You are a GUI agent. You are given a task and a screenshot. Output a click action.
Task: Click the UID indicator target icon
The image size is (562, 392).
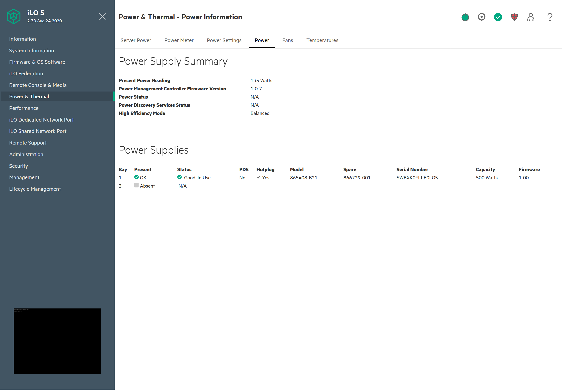point(481,17)
